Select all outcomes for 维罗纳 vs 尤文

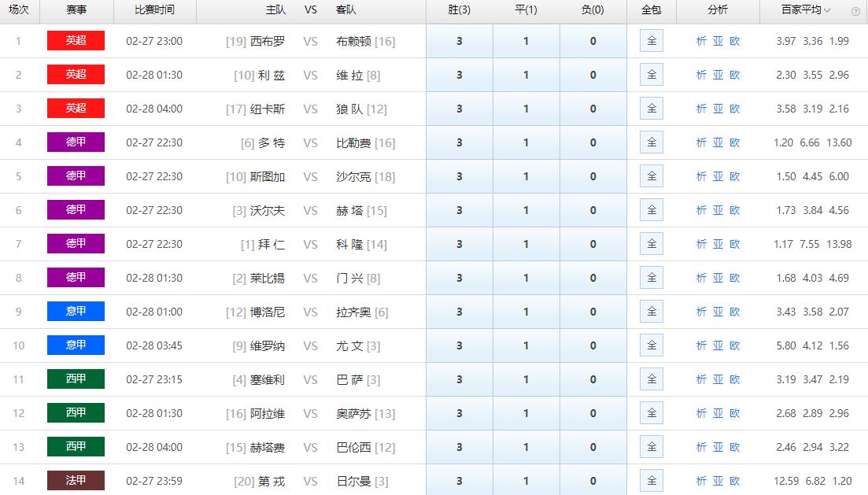(652, 345)
